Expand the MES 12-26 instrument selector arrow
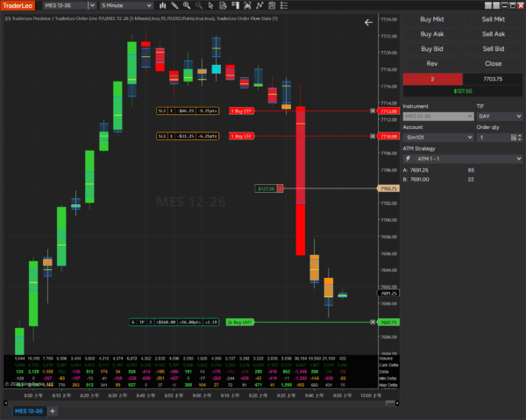This screenshot has height=420, width=526. [92, 5]
